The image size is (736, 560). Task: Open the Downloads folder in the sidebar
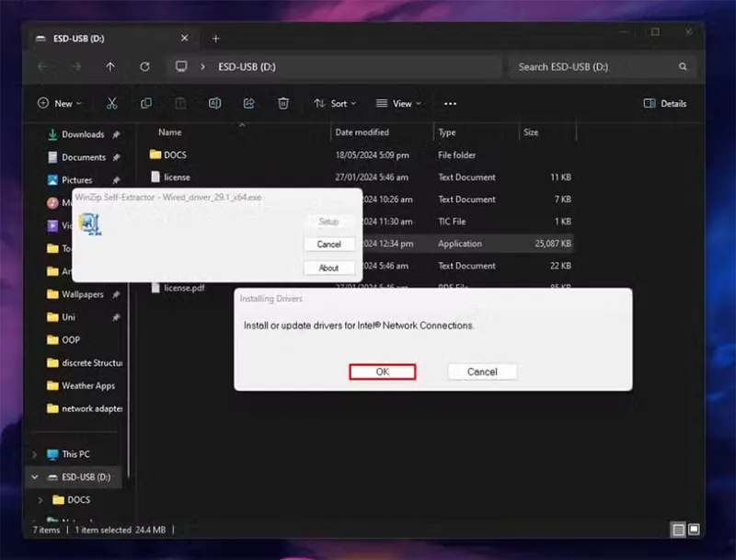click(x=85, y=134)
